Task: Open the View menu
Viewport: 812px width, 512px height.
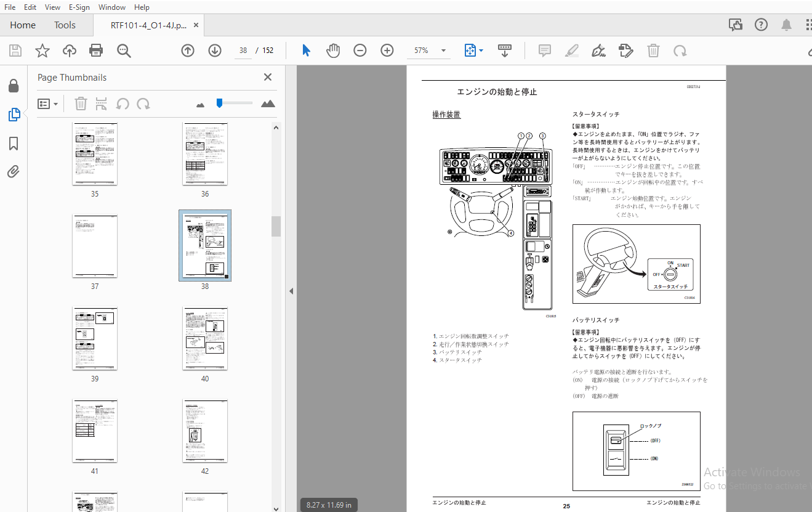Action: point(52,7)
